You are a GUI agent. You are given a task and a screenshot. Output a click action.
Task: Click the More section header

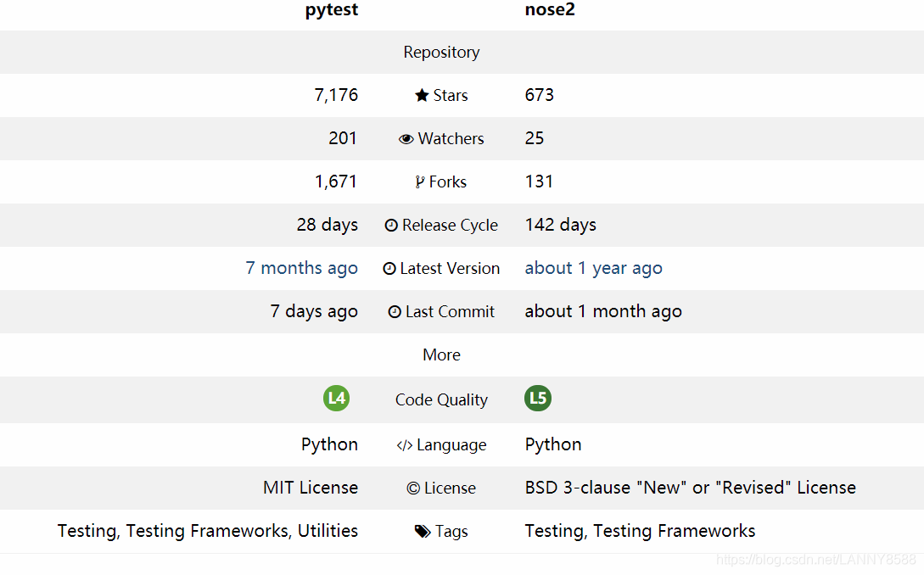click(441, 354)
